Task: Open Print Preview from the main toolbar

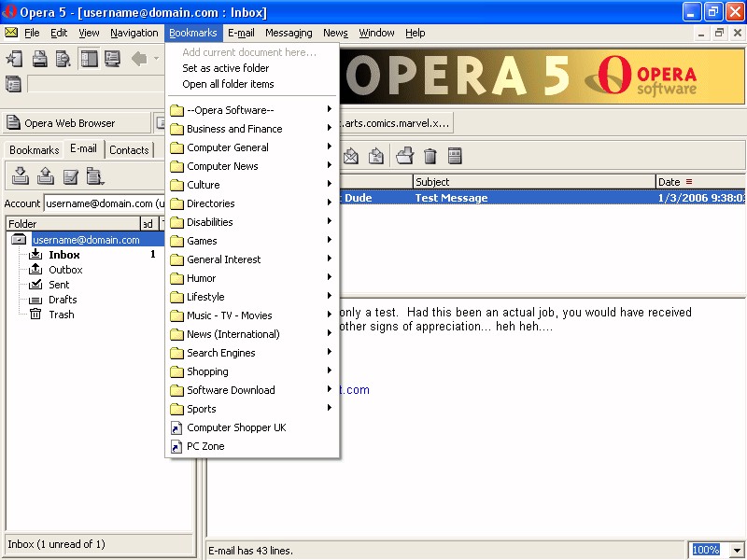Action: 63,59
